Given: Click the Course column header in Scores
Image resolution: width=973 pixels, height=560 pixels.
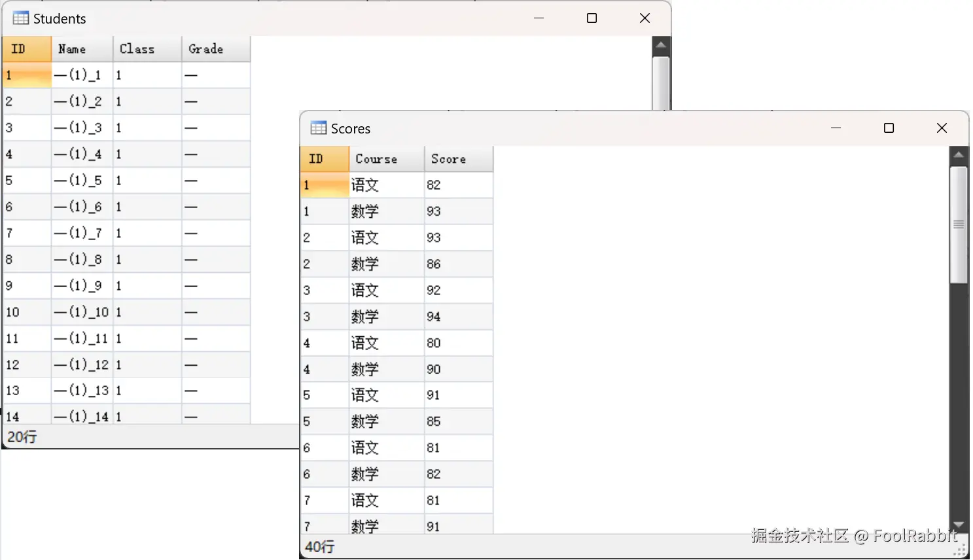Looking at the screenshot, I should (387, 159).
